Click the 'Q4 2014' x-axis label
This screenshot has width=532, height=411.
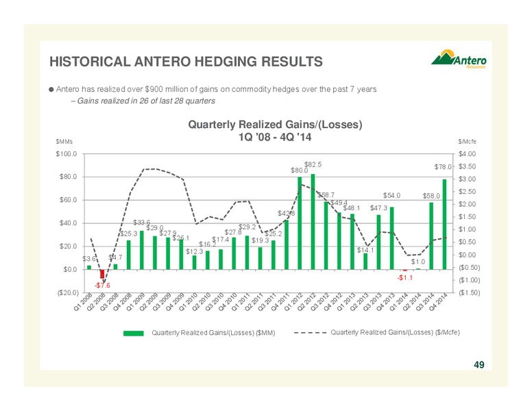pos(439,301)
